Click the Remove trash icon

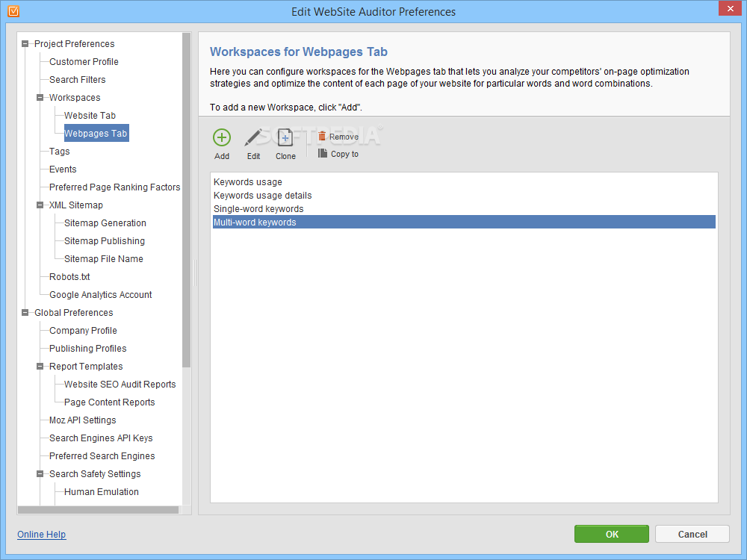[322, 136]
